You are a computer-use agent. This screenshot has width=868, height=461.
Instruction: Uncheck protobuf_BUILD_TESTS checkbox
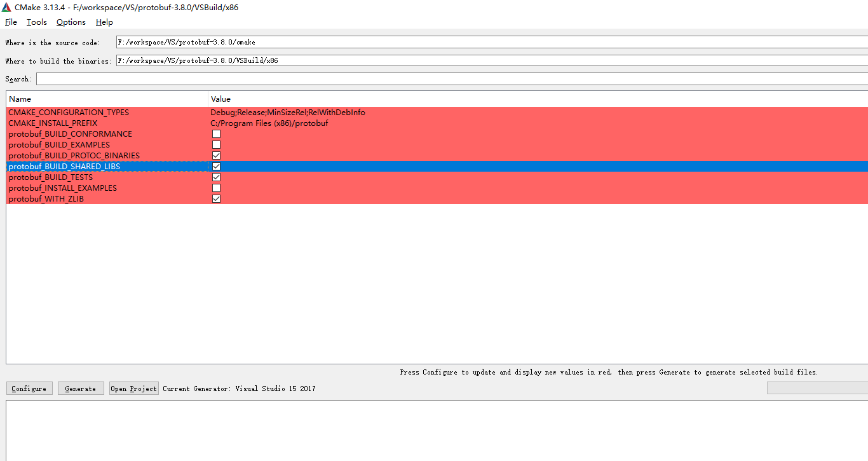click(x=217, y=177)
